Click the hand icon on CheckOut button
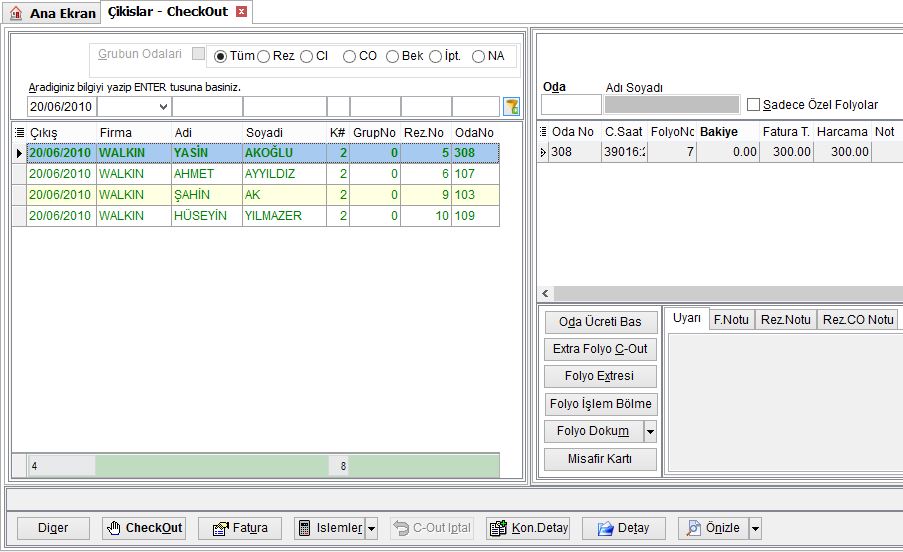 [113, 528]
